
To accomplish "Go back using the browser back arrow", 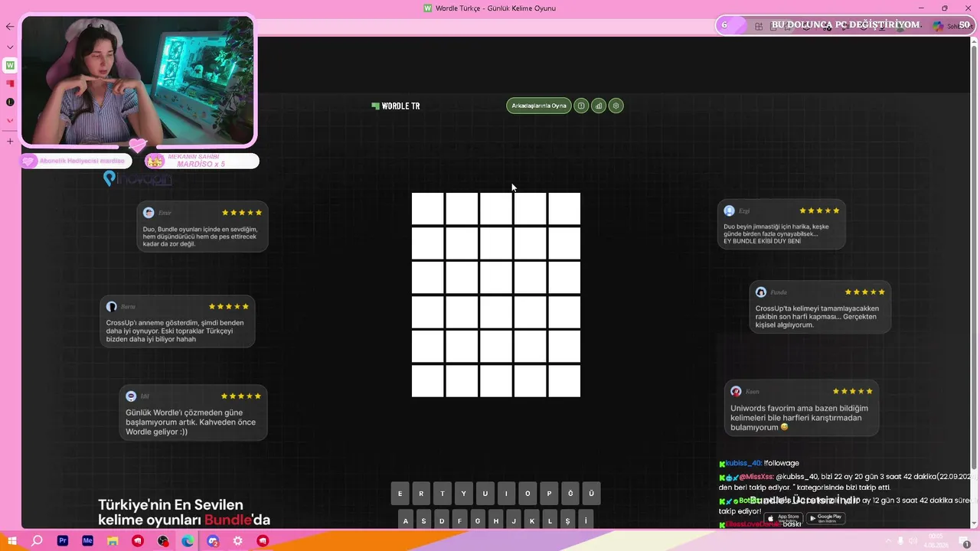I will point(10,27).
